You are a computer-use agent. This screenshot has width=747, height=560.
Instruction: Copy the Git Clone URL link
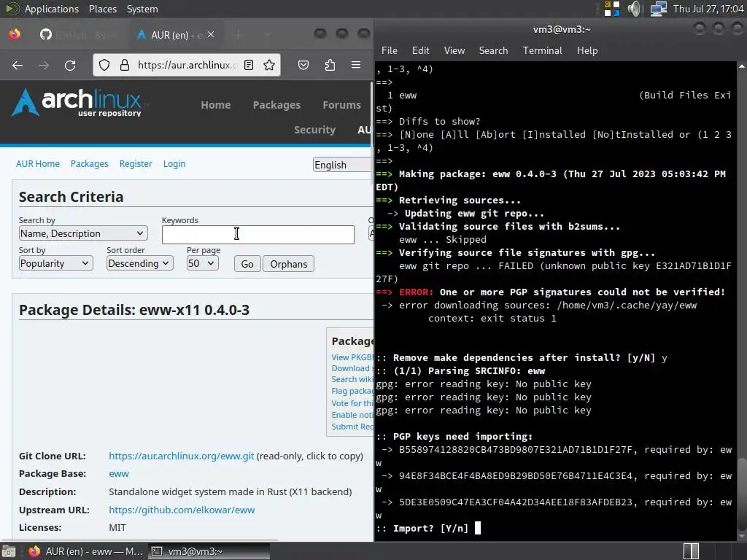[x=181, y=456]
